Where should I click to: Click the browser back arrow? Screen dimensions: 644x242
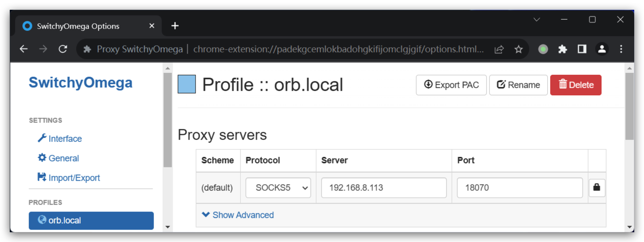[24, 49]
